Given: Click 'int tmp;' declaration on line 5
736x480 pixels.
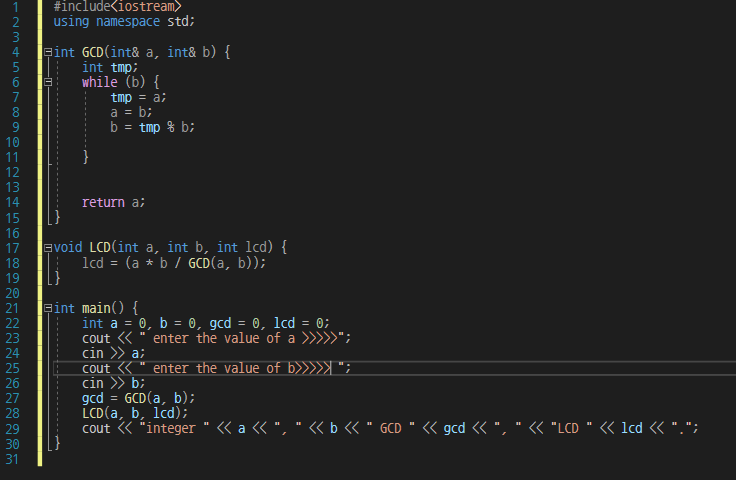Looking at the screenshot, I should 110,68.
